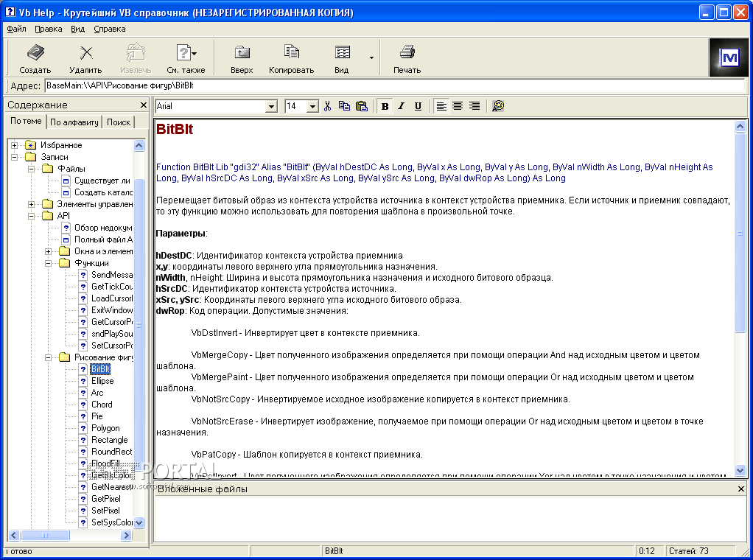Image resolution: width=753 pixels, height=560 pixels.
Task: Open the font size 14 dropdown
Action: point(312,106)
